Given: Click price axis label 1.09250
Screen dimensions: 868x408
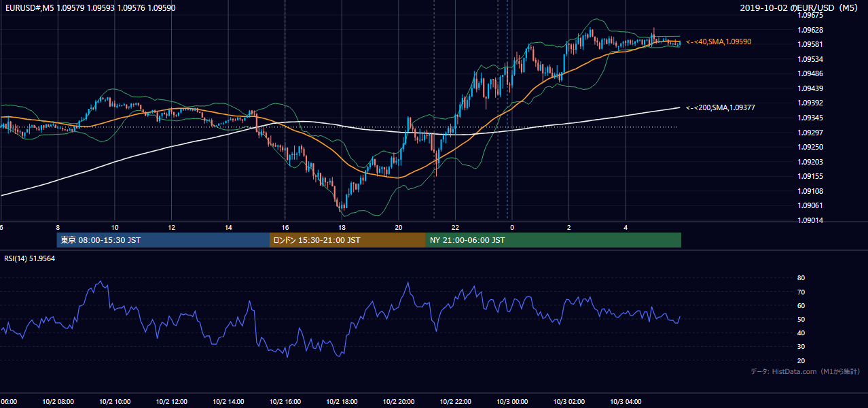Looking at the screenshot, I should (809, 147).
